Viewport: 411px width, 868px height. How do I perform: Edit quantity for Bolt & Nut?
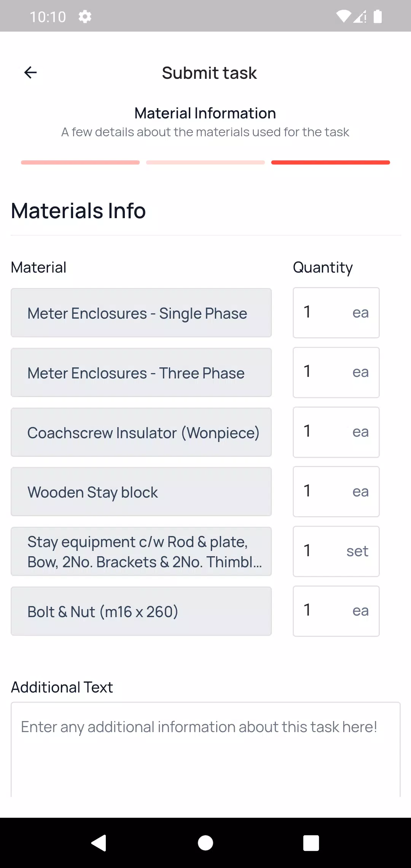click(336, 611)
